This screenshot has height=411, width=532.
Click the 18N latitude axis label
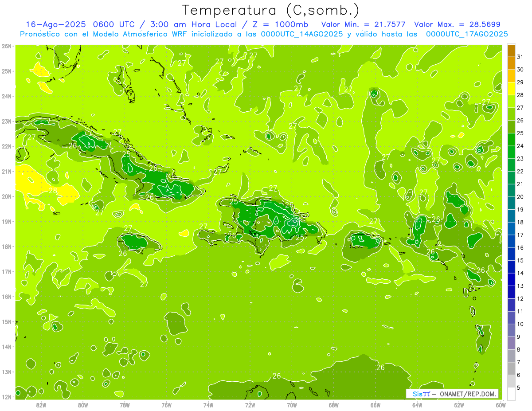[x=7, y=247]
